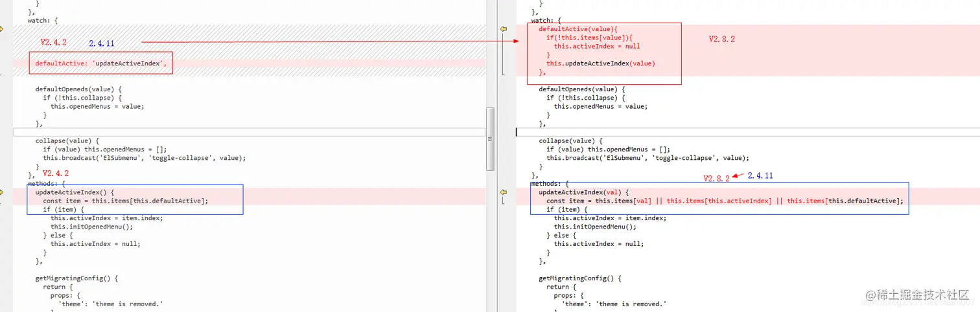The width and height of the screenshot is (980, 312).
Task: Click "return {" in right pane
Action: point(561,287)
